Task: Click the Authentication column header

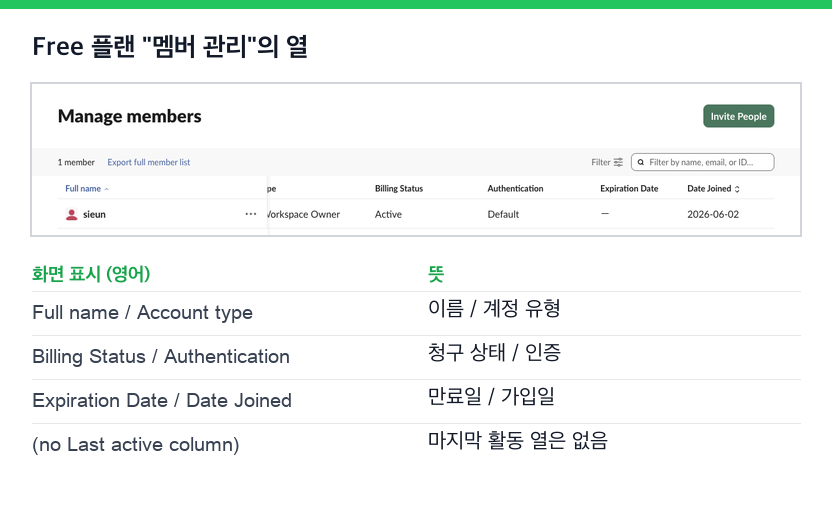Action: 515,189
